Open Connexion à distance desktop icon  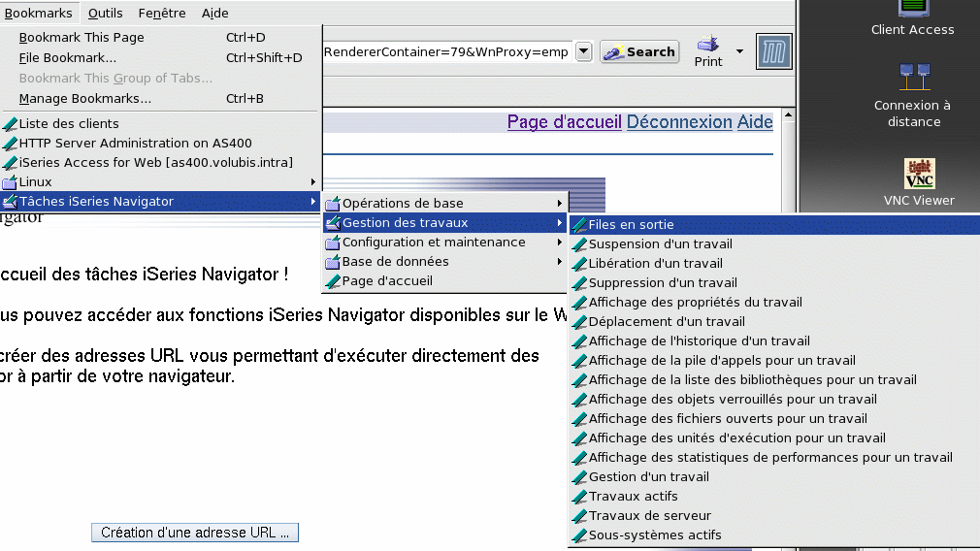tap(913, 96)
